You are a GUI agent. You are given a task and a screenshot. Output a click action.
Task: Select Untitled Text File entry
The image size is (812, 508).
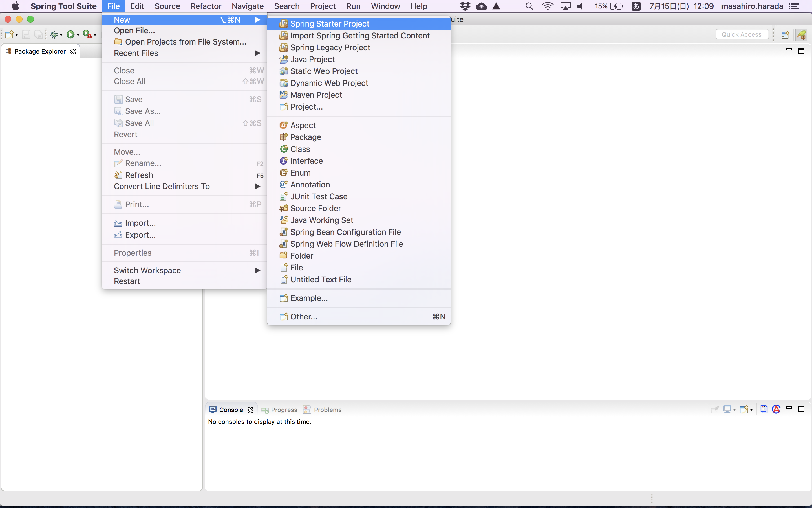(x=359, y=279)
